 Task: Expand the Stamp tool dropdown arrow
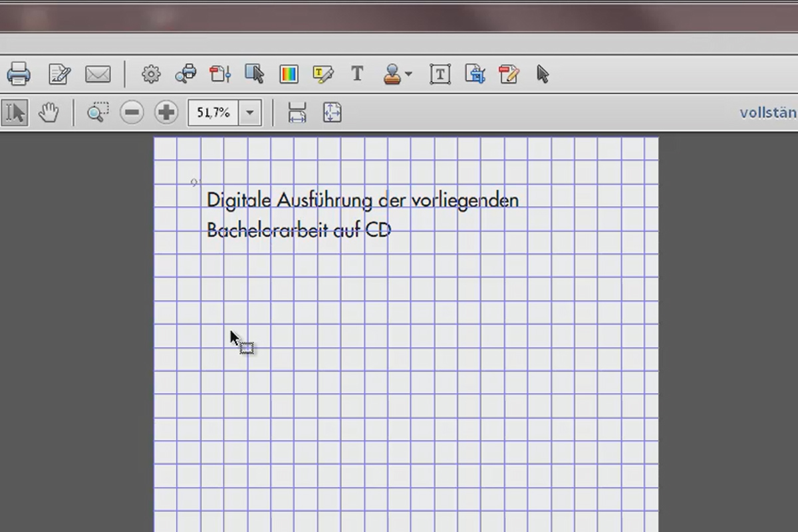click(x=408, y=75)
